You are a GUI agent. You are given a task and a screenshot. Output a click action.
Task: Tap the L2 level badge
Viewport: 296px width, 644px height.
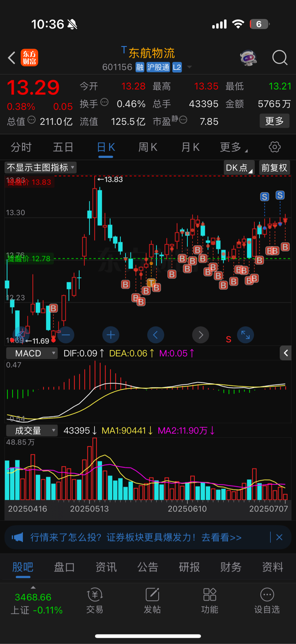pyautogui.click(x=177, y=67)
